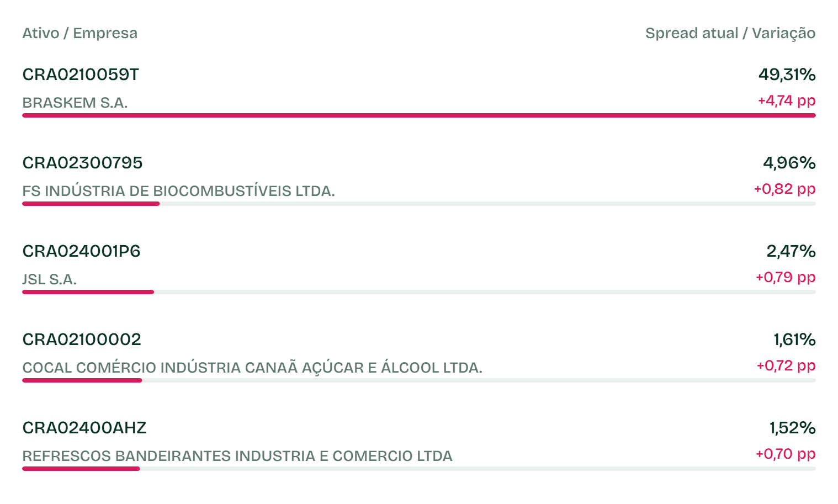The height and width of the screenshot is (504, 838).
Task: Click the +0,82 pp variation
Action: [785, 189]
